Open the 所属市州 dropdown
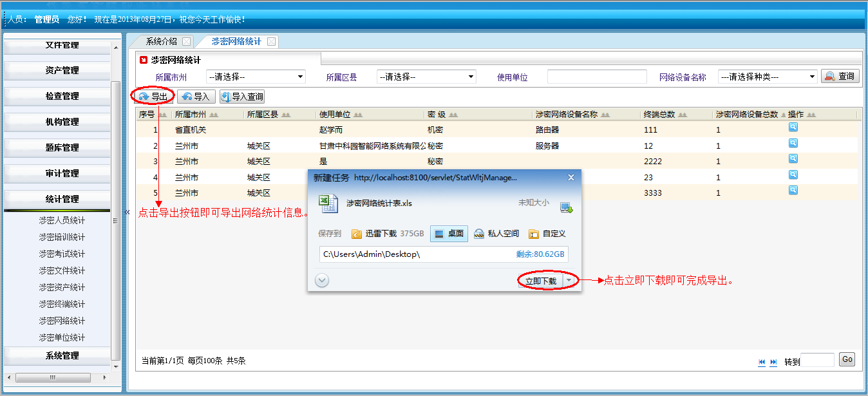The image size is (868, 396). [256, 77]
